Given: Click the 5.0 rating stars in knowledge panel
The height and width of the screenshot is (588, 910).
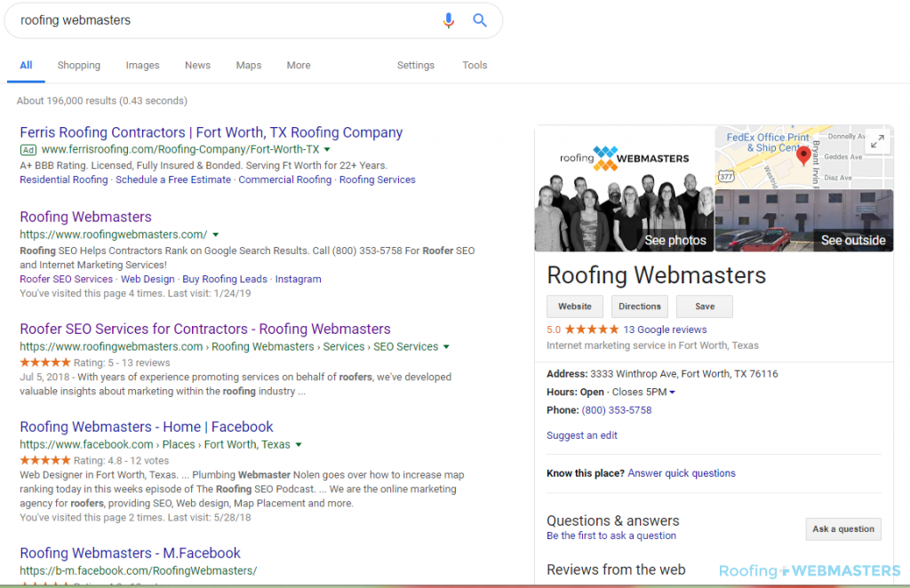Looking at the screenshot, I should pos(592,330).
